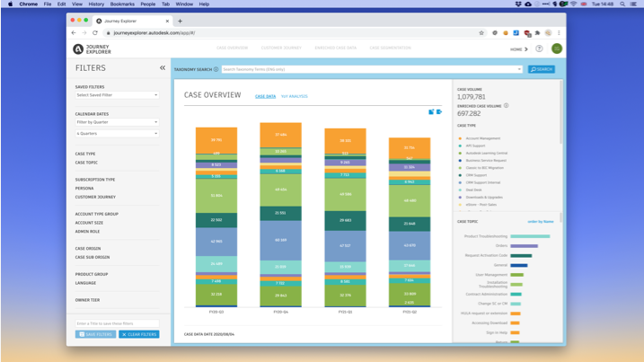The height and width of the screenshot is (362, 644).
Task: Open Chrome three-dot menu
Action: 559,33
